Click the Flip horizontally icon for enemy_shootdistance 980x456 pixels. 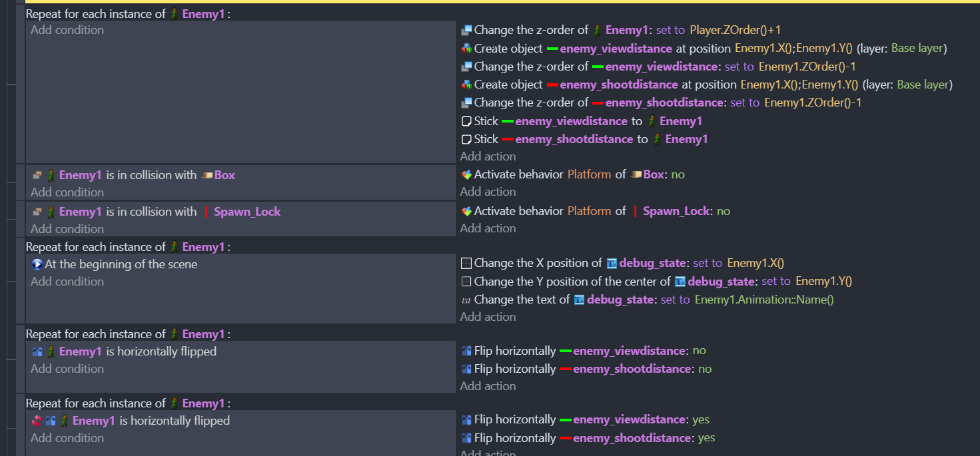465,368
